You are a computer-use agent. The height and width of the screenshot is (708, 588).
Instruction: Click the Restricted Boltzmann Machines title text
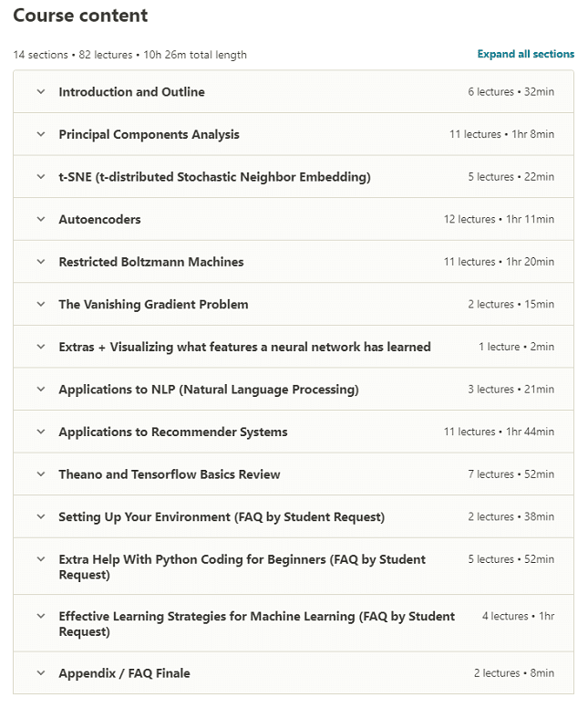coord(151,262)
